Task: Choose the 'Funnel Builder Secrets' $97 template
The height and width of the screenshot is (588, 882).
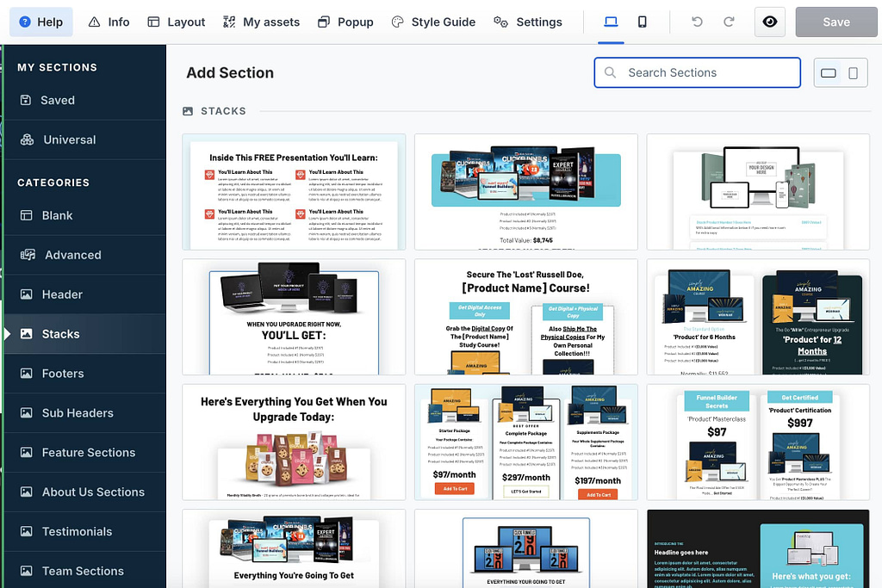Action: 758,443
